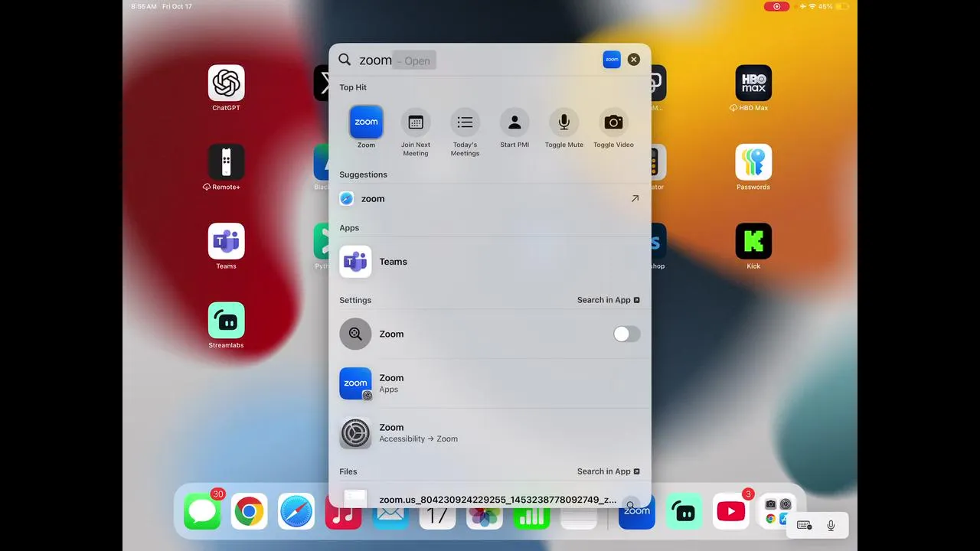This screenshot has height=551, width=980.
Task: Tap the arrow on zoom suggestion row
Action: (x=635, y=199)
